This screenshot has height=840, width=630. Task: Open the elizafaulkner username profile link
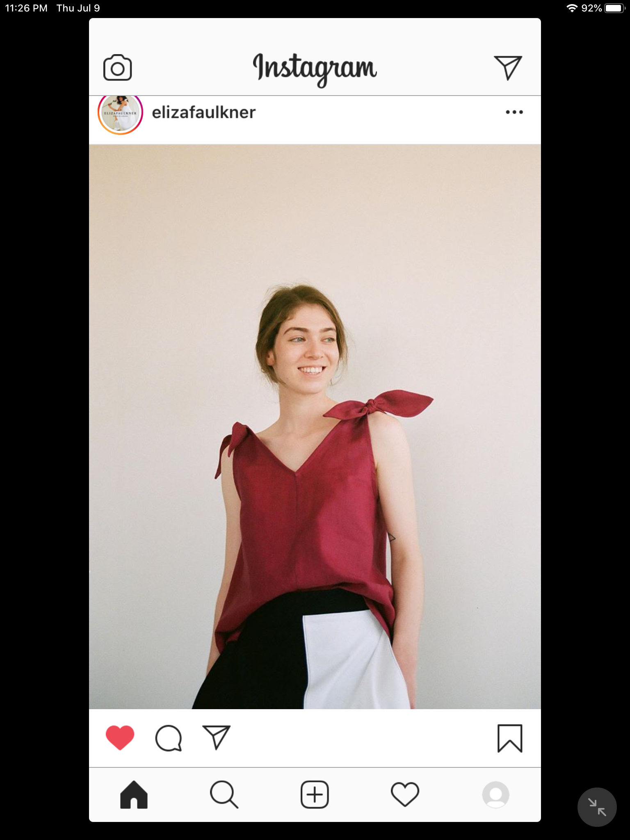204,112
